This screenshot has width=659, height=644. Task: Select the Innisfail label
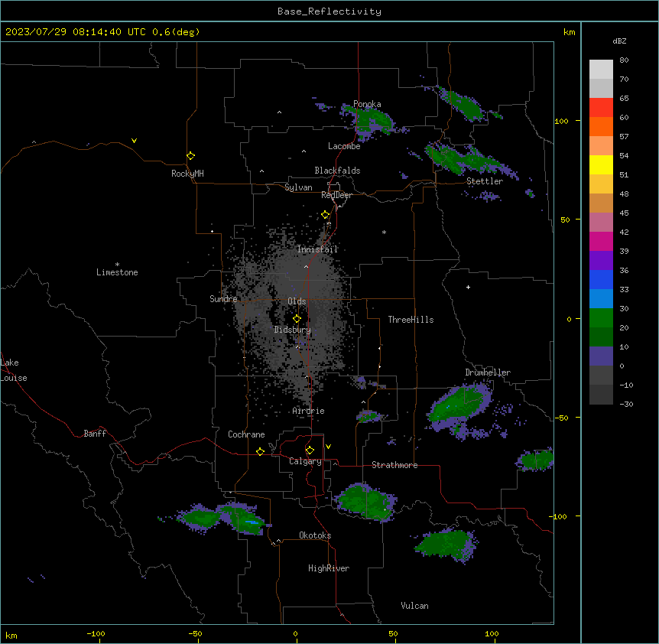point(317,249)
